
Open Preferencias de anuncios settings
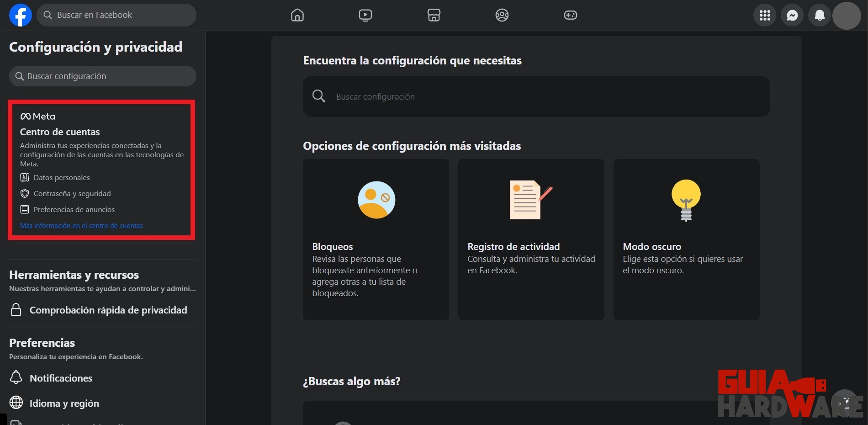(74, 209)
